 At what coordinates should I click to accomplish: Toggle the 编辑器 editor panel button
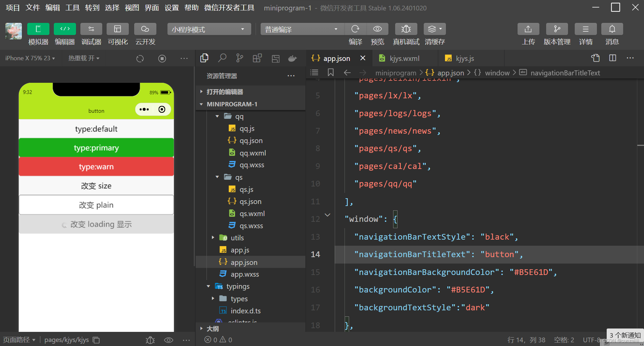(65, 29)
